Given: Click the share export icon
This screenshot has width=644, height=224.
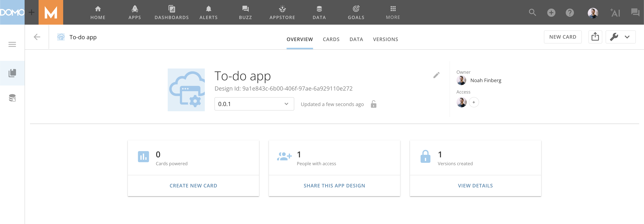Looking at the screenshot, I should tap(595, 37).
